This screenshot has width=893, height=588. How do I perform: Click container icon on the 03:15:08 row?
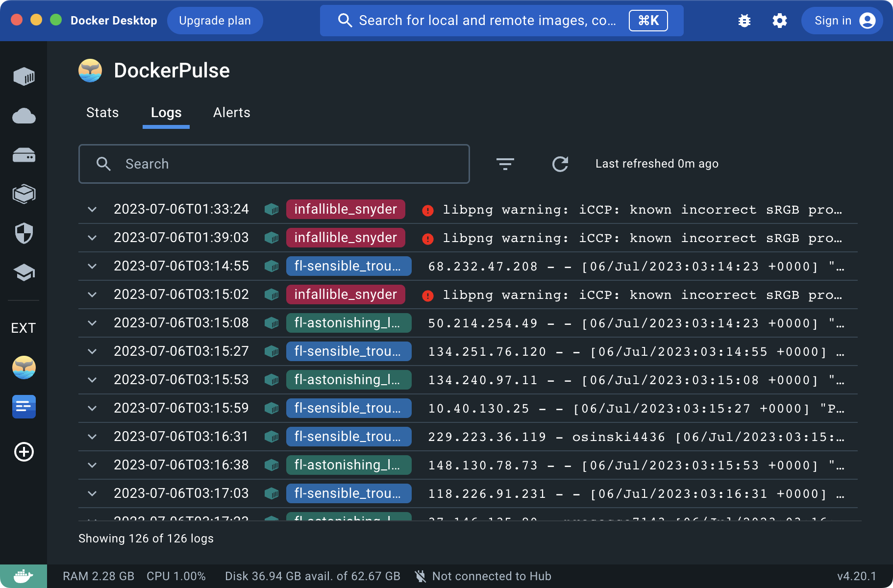[272, 323]
